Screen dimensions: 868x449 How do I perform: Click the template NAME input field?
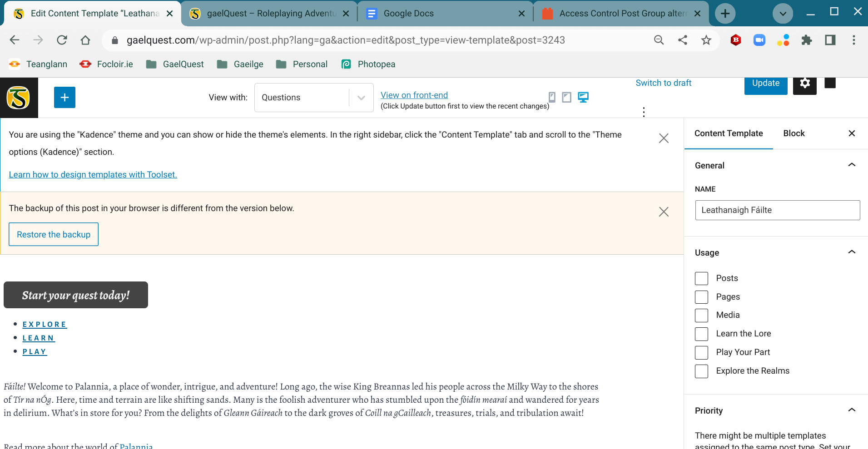point(777,210)
